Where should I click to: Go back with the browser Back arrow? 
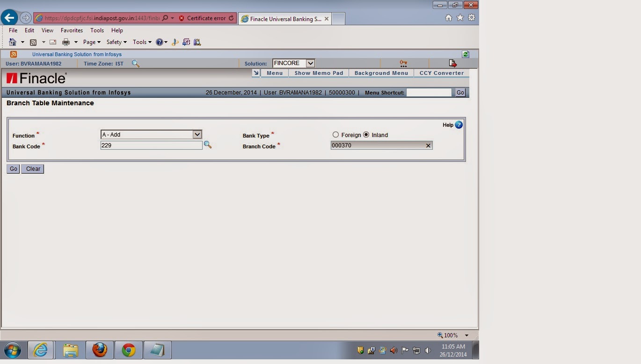(x=9, y=18)
